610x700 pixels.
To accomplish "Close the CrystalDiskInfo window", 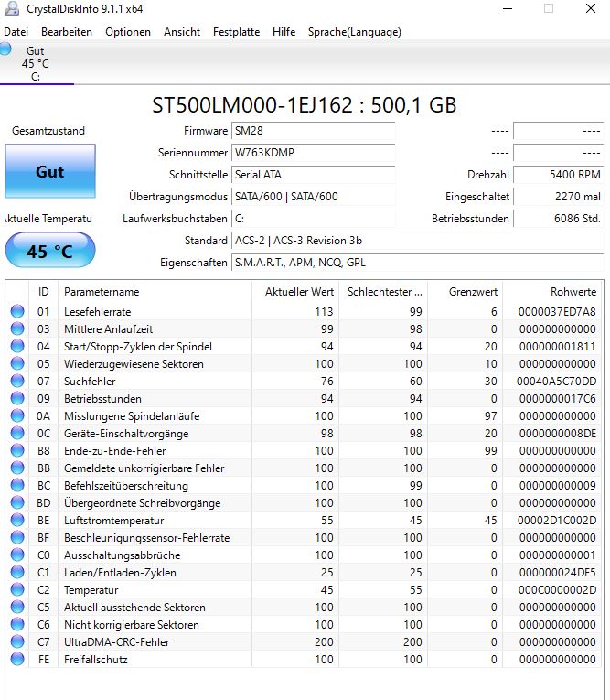I will pyautogui.click(x=591, y=8).
